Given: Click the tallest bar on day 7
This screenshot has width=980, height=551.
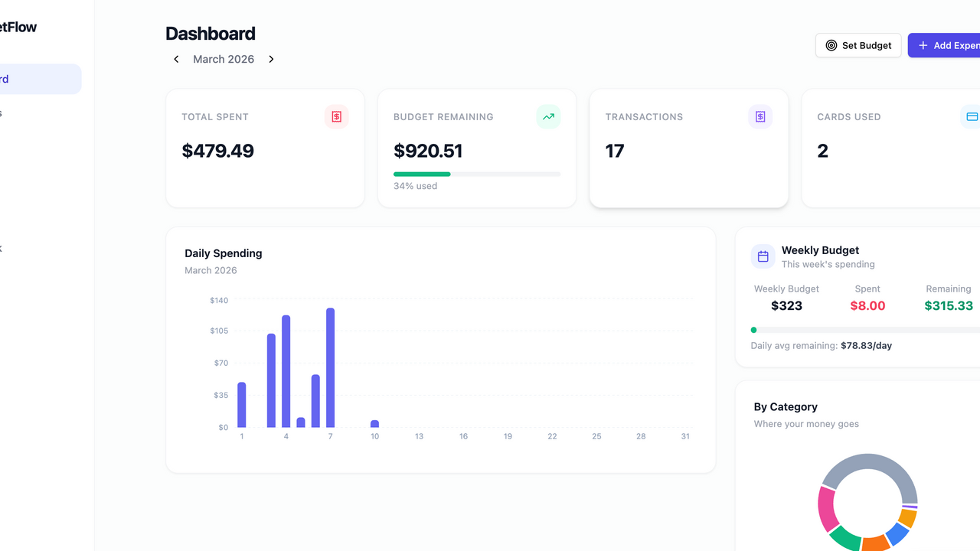Looking at the screenshot, I should pos(331,368).
